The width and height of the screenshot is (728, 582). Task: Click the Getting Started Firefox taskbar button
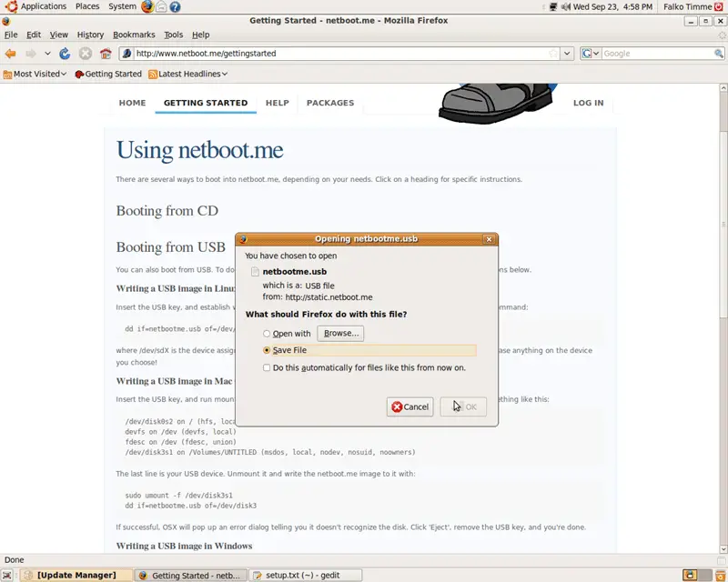pos(191,576)
